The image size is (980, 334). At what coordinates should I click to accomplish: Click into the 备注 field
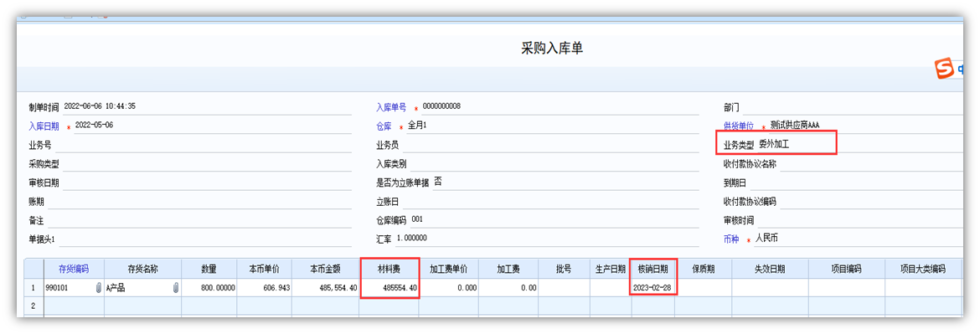[x=199, y=221]
